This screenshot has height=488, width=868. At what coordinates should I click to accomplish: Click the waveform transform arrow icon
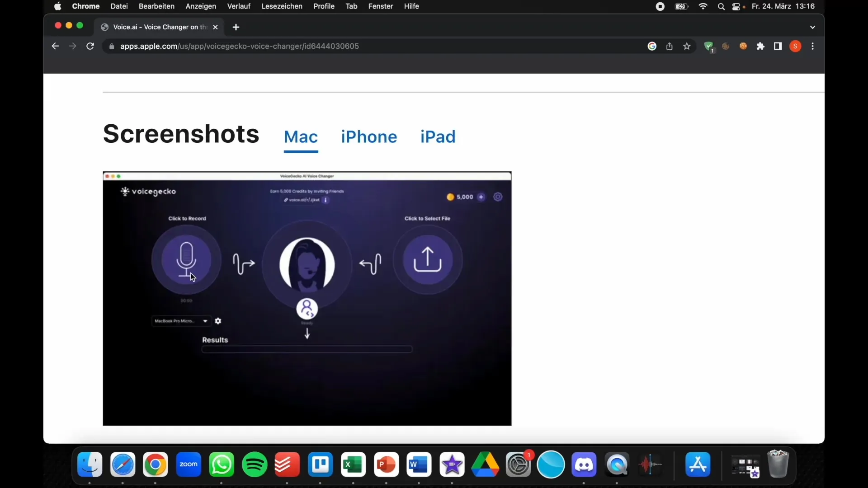[244, 264]
